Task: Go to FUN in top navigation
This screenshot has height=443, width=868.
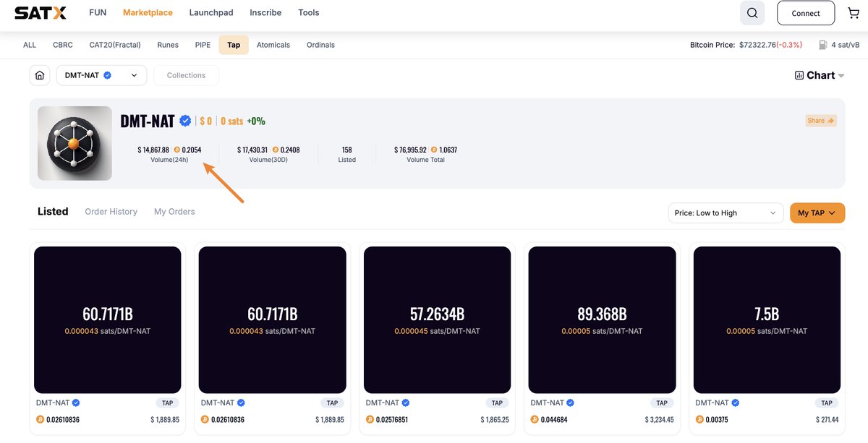Action: [x=98, y=13]
